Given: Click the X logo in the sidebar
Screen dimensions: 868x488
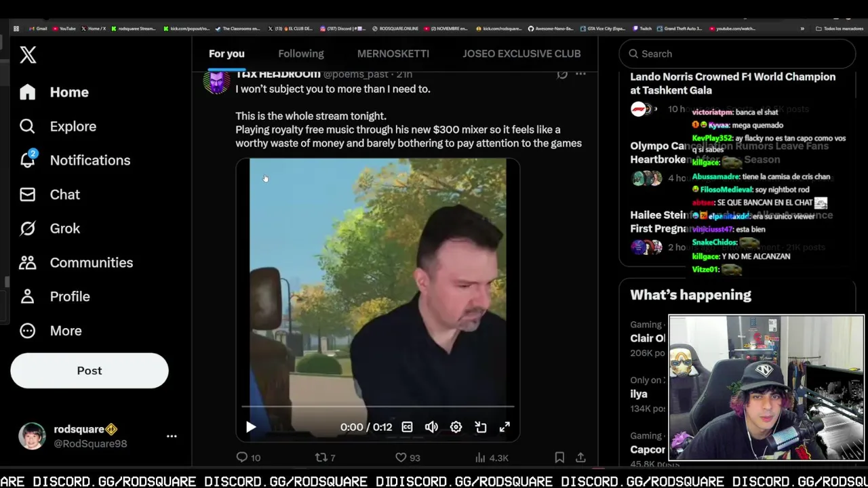Looking at the screenshot, I should pyautogui.click(x=28, y=54).
